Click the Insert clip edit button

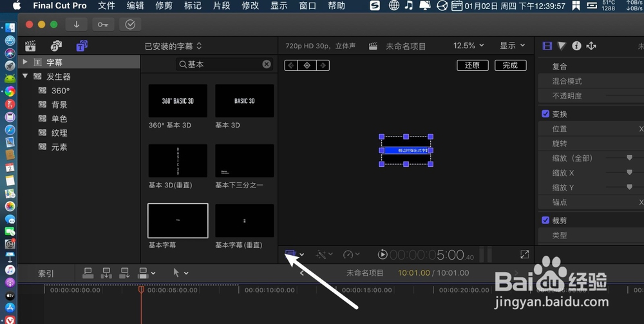click(x=106, y=272)
